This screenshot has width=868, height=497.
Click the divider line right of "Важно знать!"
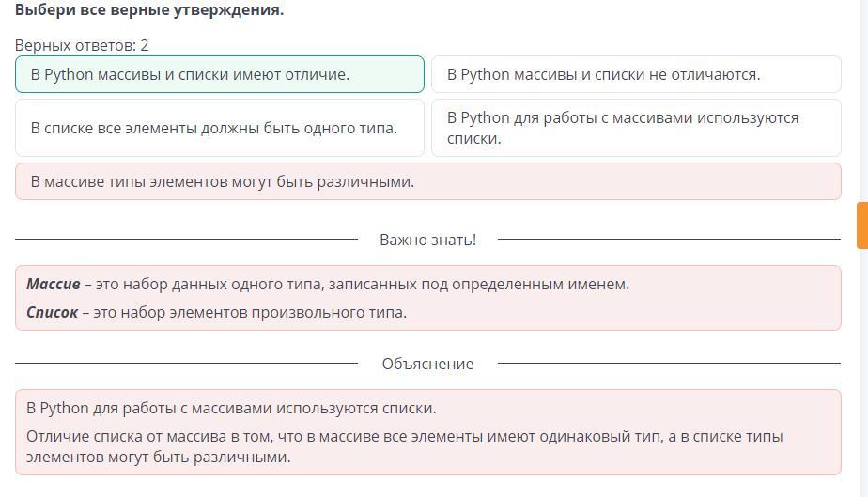click(x=668, y=240)
